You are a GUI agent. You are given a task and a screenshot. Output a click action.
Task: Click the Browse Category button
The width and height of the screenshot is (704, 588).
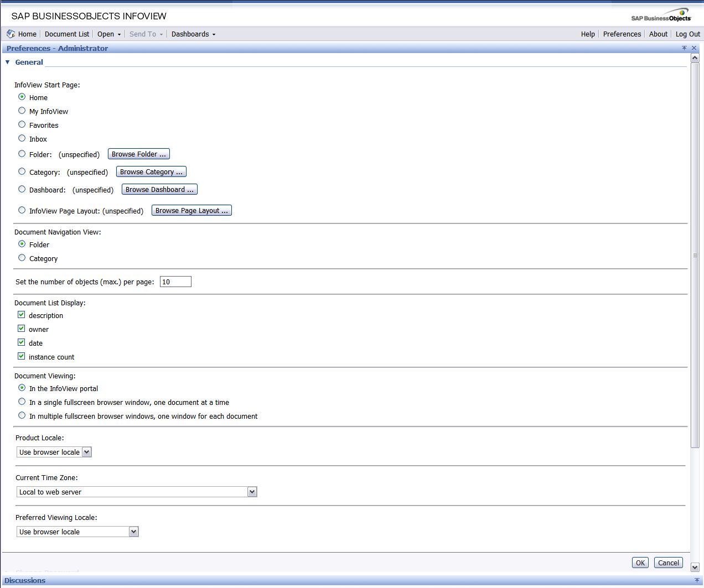click(151, 172)
